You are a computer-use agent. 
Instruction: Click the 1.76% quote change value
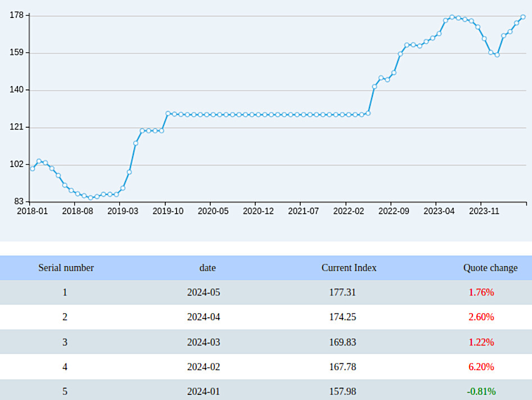[x=481, y=293]
